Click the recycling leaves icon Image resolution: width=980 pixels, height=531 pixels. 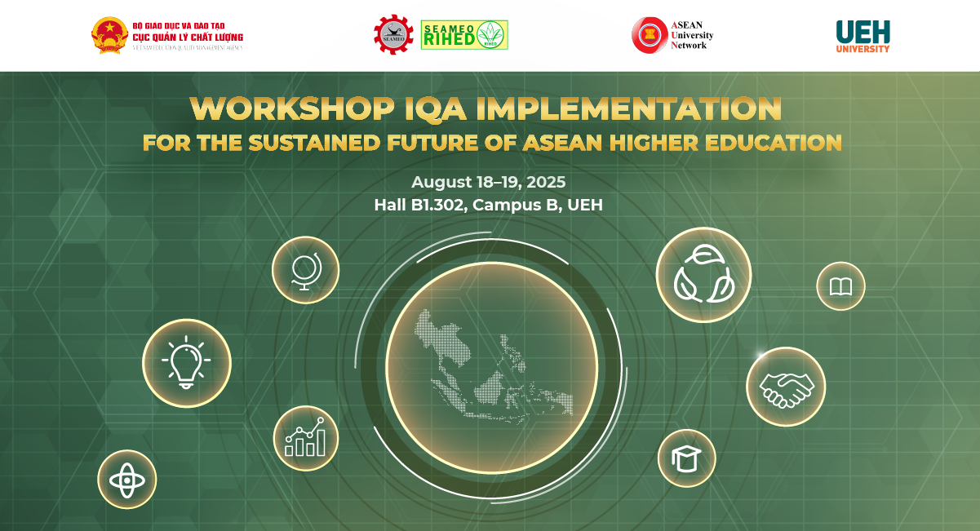click(x=703, y=275)
